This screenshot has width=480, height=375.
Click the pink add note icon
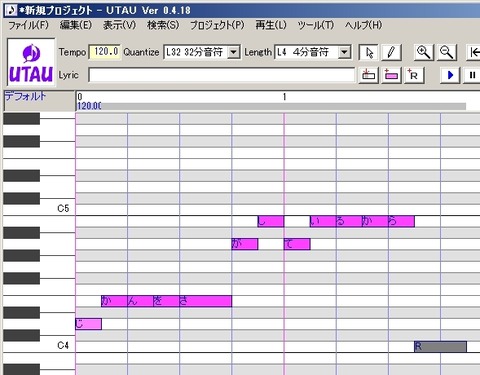point(391,75)
